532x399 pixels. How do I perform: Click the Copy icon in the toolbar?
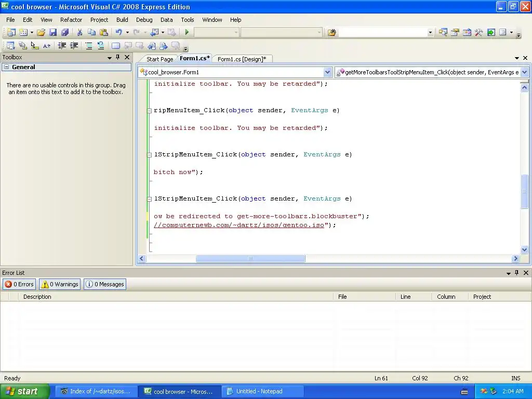(x=91, y=32)
